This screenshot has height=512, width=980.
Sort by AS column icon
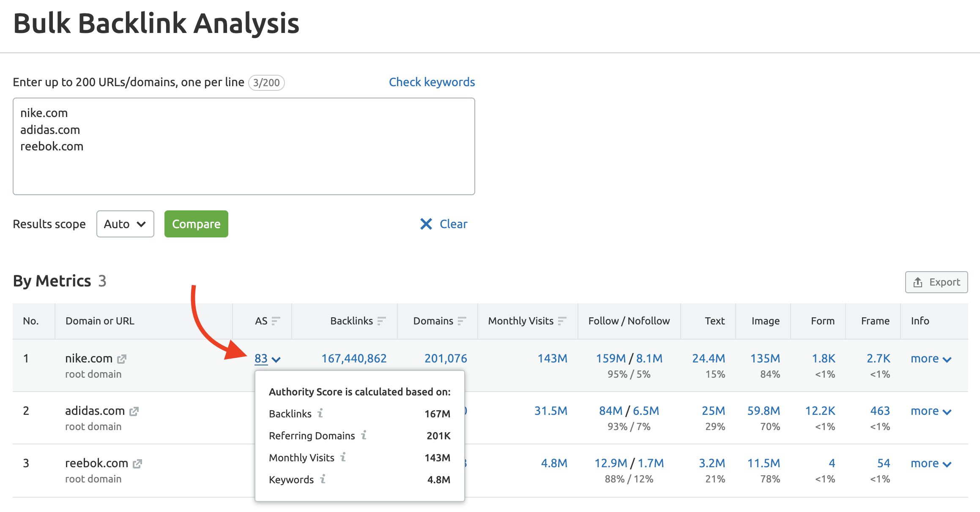tap(276, 321)
